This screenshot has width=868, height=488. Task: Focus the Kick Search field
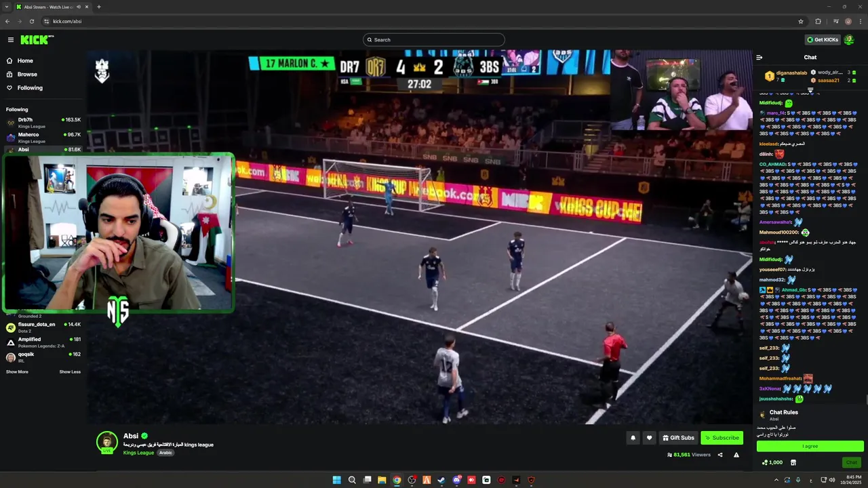[434, 40]
